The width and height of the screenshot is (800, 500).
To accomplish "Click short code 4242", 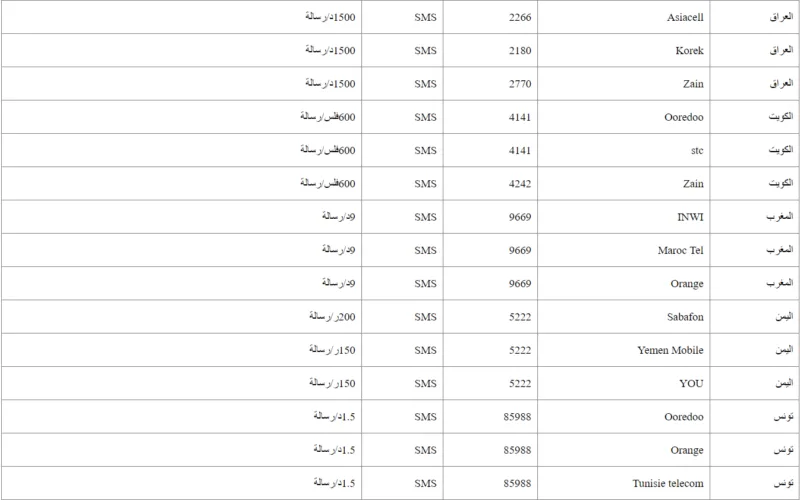I will click(522, 184).
